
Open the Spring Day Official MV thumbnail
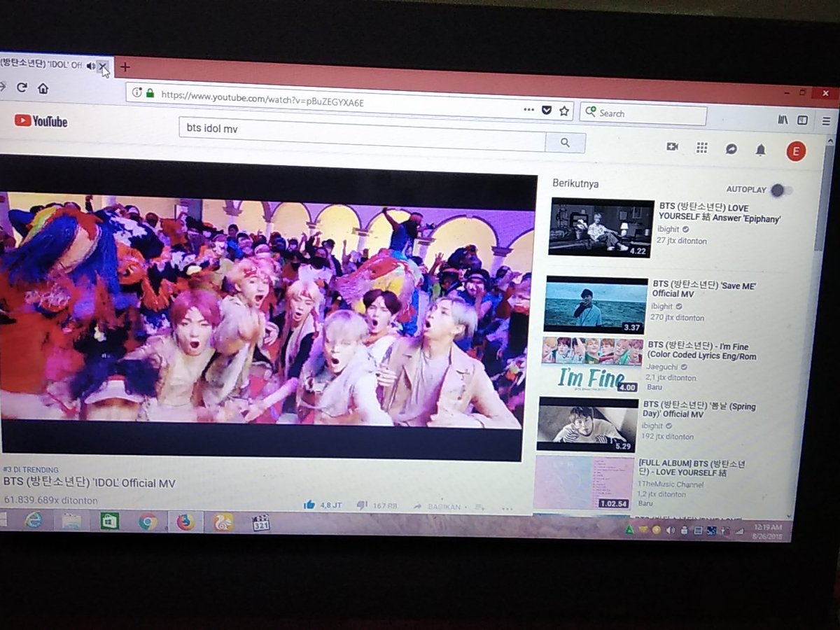[x=587, y=425]
